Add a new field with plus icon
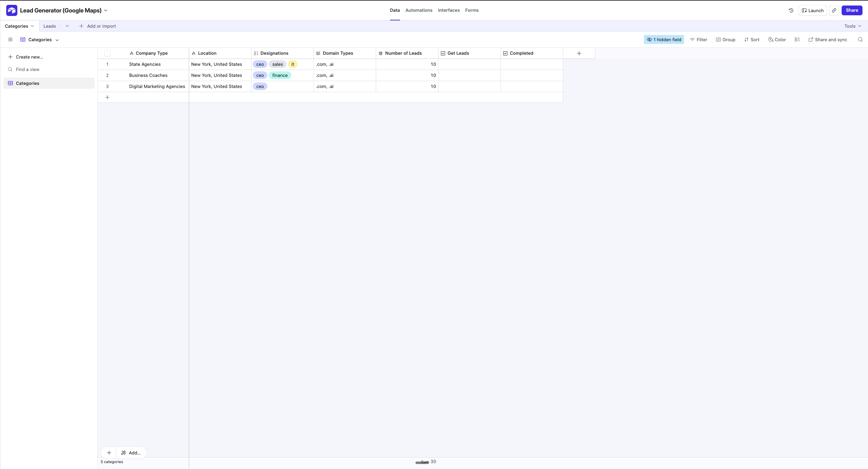The width and height of the screenshot is (868, 469). [x=579, y=53]
